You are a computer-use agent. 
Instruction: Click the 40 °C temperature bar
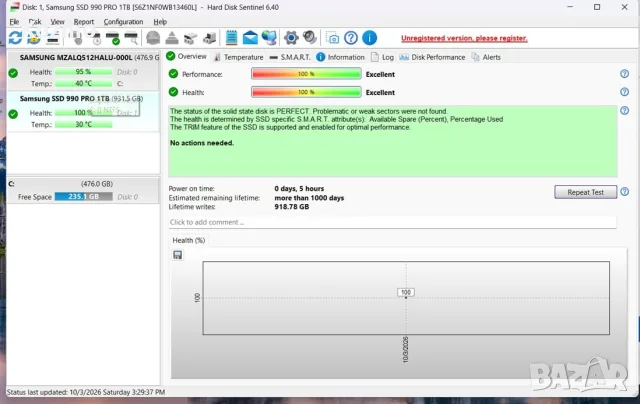click(83, 84)
